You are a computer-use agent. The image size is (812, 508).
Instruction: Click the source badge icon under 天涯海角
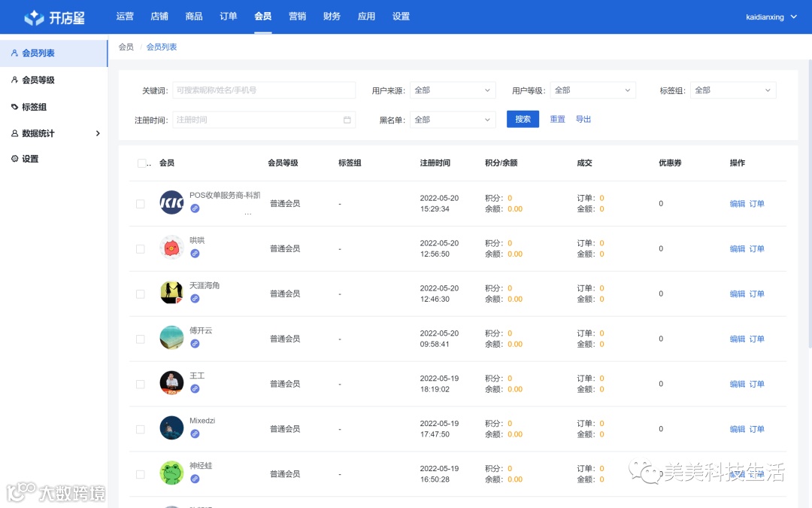click(195, 299)
